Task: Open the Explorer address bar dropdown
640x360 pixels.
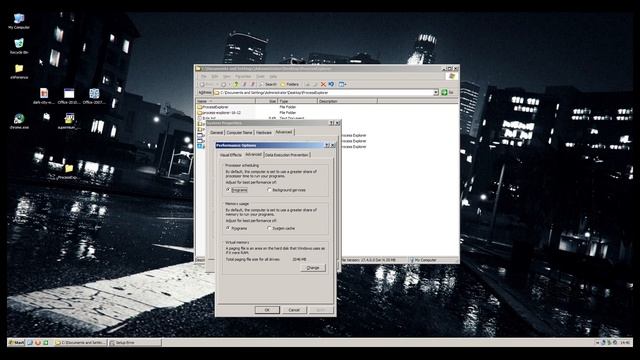Action: [436, 93]
